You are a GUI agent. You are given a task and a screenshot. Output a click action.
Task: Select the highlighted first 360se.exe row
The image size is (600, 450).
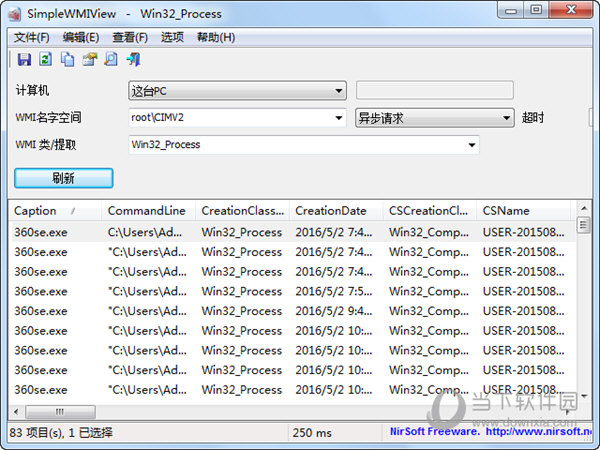coord(292,232)
